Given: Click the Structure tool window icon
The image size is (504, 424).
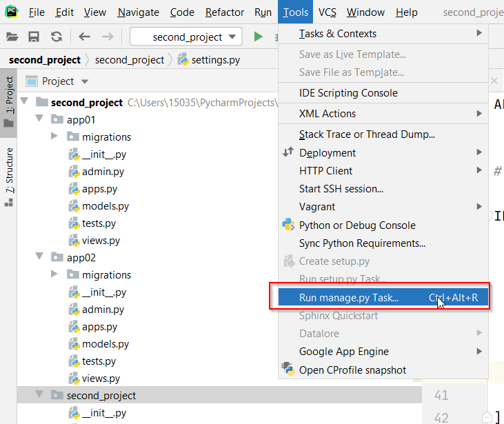Looking at the screenshot, I should click(9, 203).
